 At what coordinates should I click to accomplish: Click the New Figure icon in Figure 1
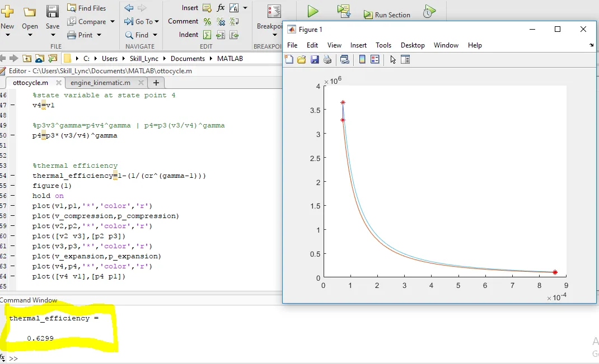pyautogui.click(x=289, y=59)
